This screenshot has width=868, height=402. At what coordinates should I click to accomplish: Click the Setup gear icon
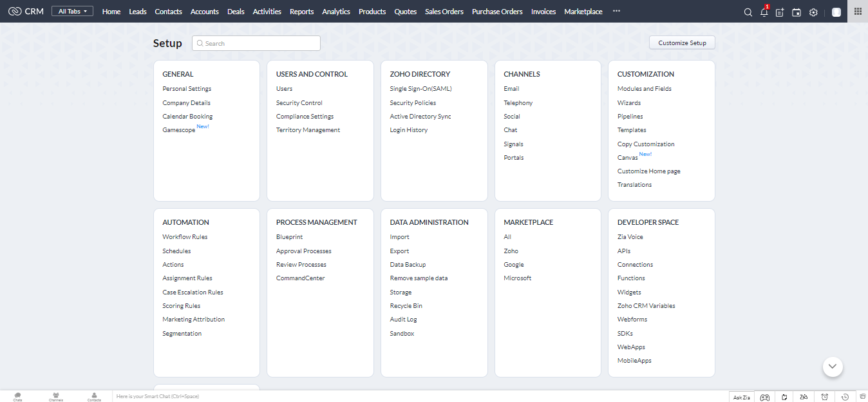click(x=813, y=12)
